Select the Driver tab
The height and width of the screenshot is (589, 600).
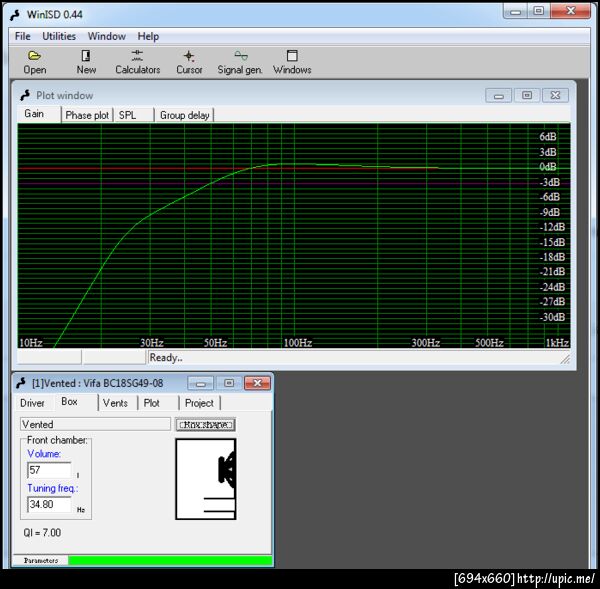tap(33, 403)
